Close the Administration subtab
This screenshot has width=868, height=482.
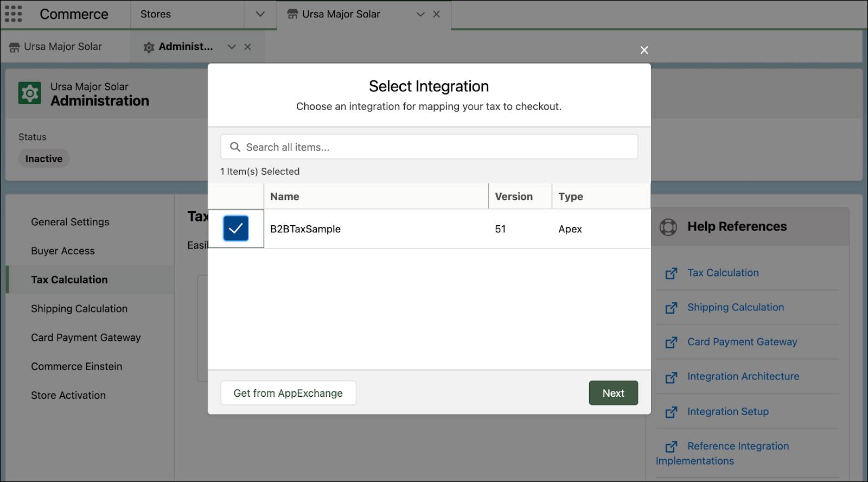[x=247, y=47]
